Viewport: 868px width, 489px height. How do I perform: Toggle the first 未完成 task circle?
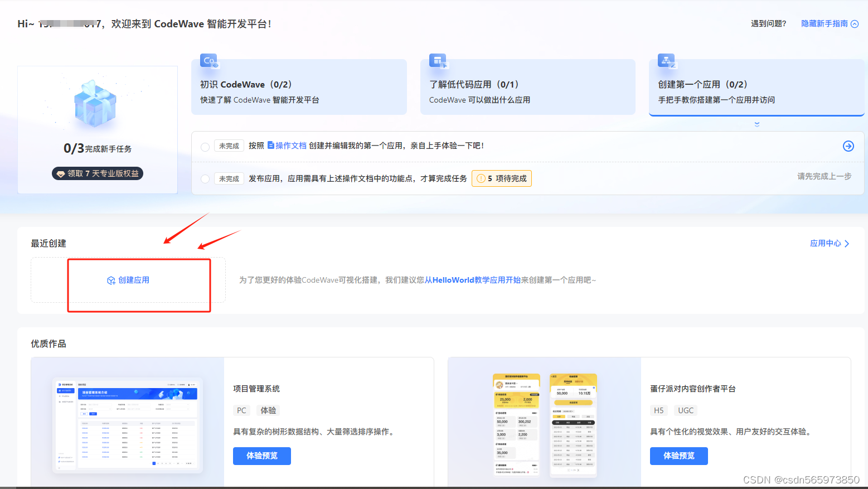205,147
